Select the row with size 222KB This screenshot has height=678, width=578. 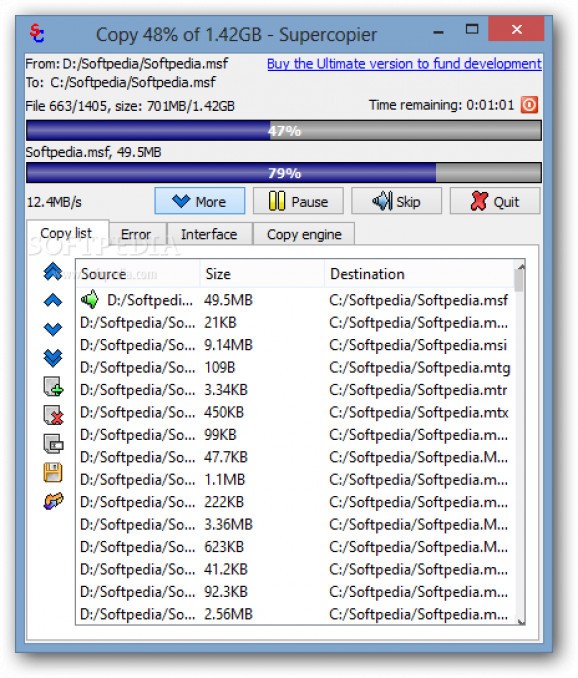tap(295, 502)
